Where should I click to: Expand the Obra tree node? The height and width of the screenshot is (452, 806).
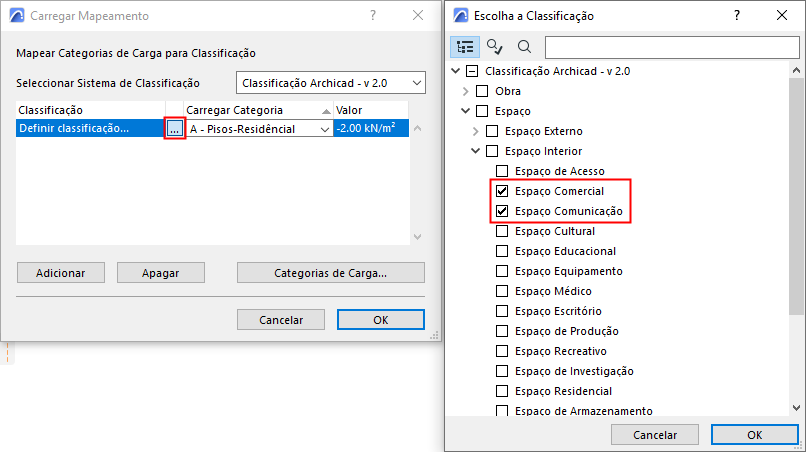[465, 91]
